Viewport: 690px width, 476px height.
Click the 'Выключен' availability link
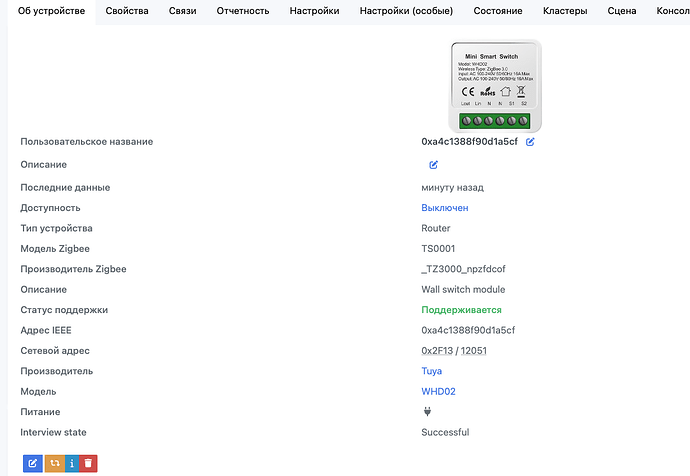point(444,208)
